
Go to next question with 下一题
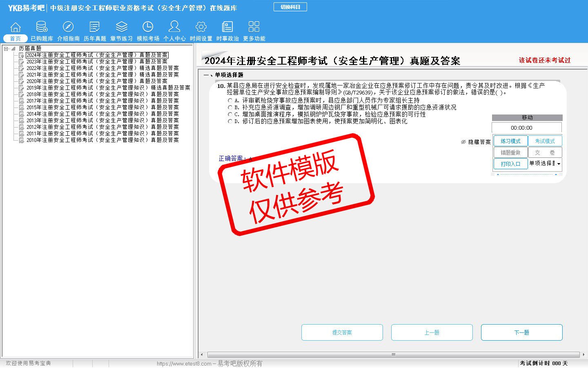pyautogui.click(x=521, y=332)
